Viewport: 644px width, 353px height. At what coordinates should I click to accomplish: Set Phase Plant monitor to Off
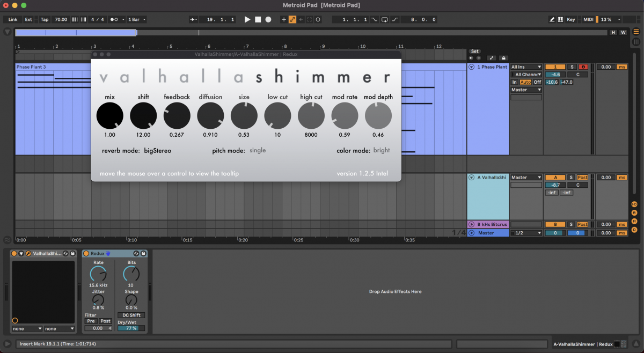537,82
